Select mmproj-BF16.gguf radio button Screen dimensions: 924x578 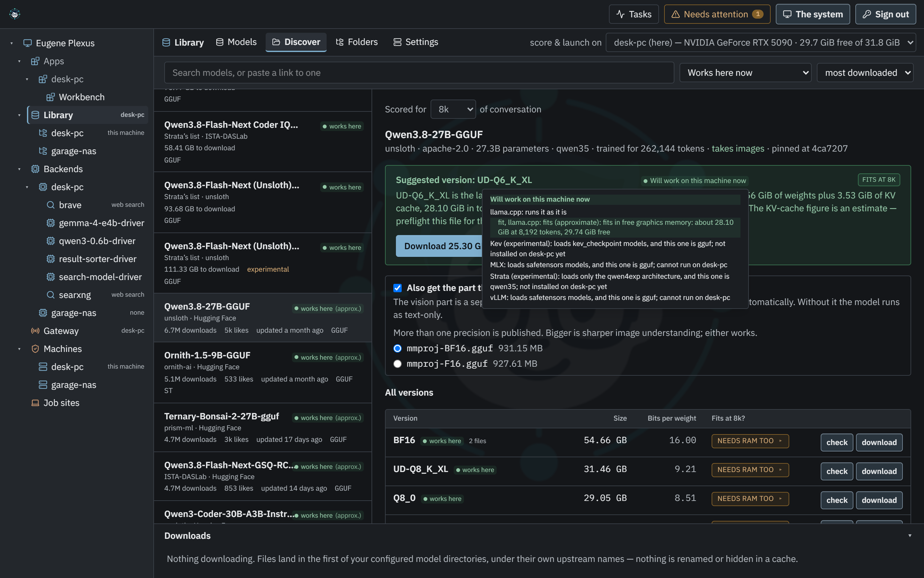pyautogui.click(x=398, y=348)
